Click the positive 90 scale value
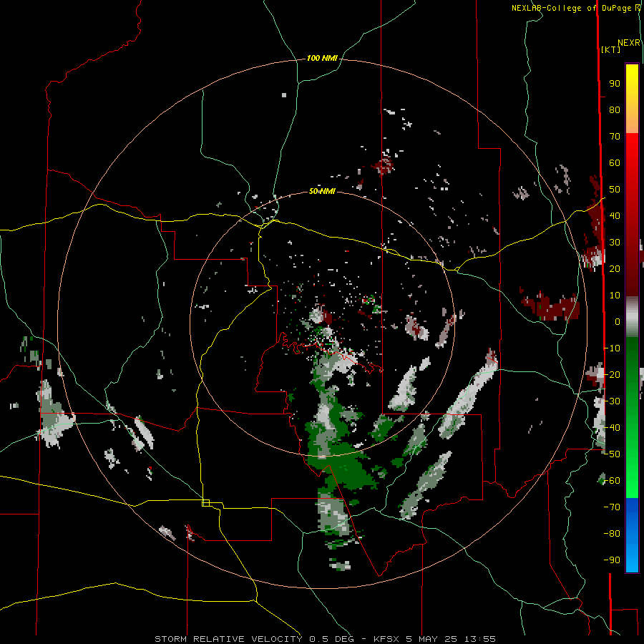The width and height of the screenshot is (644, 644). [x=615, y=84]
